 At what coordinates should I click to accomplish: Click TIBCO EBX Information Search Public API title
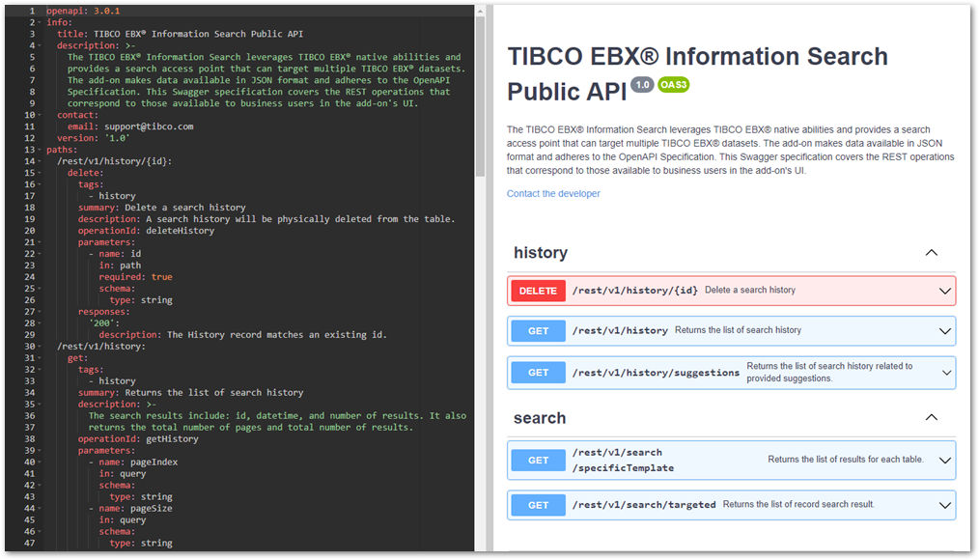[x=697, y=73]
